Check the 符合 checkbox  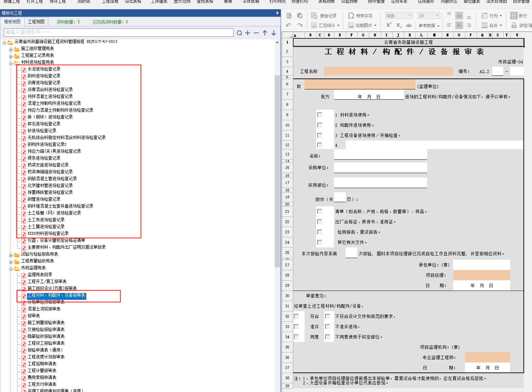pyautogui.click(x=297, y=316)
